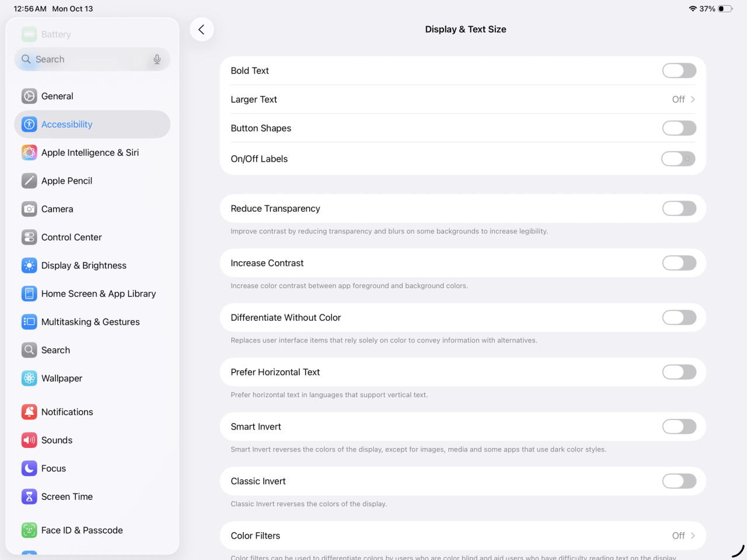
Task: Tap the Display & Brightness sun icon
Action: [x=29, y=265]
